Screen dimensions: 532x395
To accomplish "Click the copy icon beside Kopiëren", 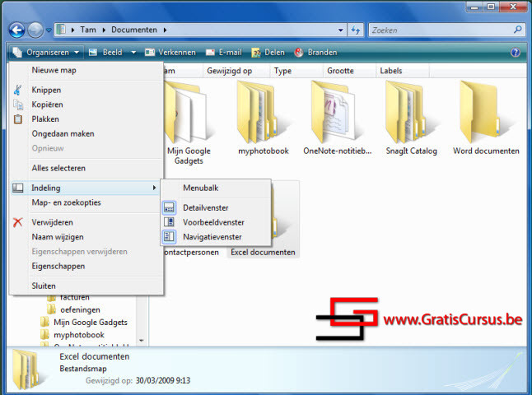I will point(18,105).
